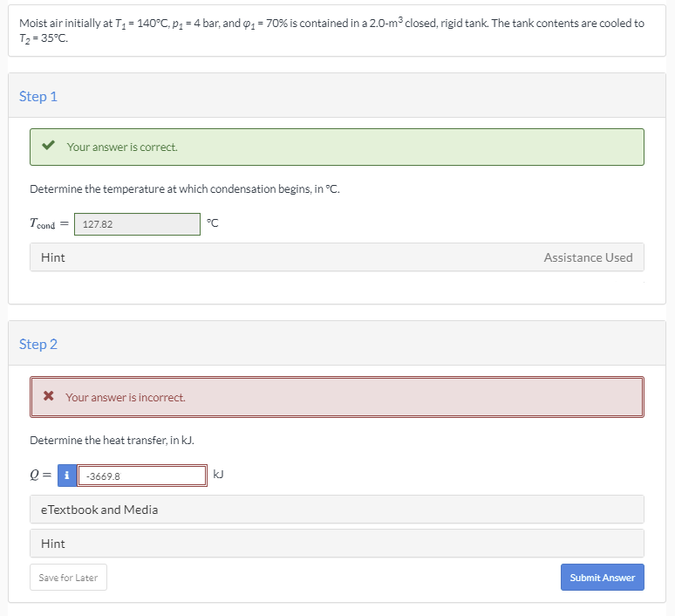Select the Step 2 heading

point(38,344)
